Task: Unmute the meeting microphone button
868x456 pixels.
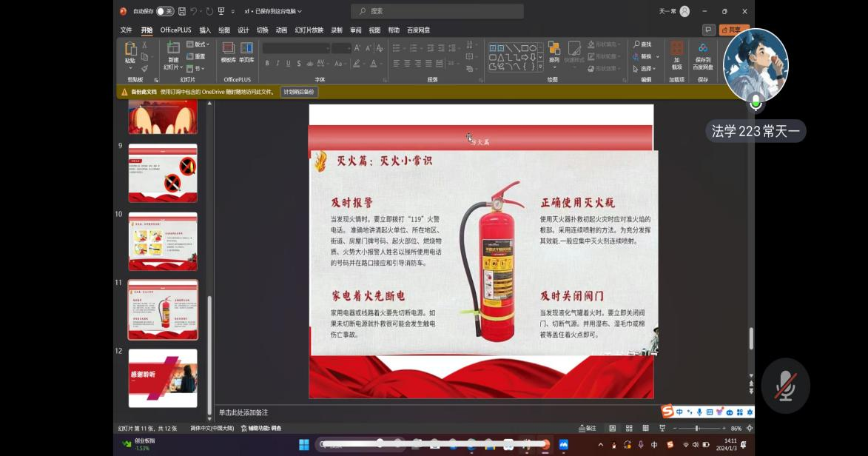Action: (785, 386)
